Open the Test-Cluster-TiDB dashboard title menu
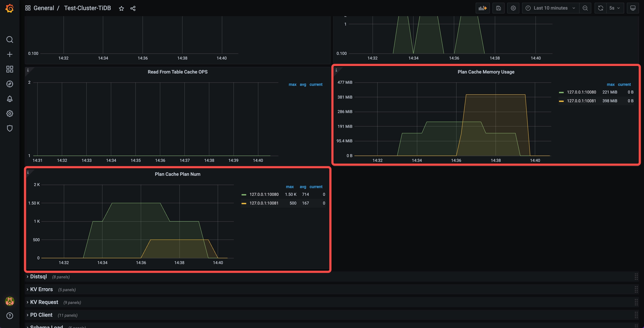Screen dimensions: 644x328 (x=88, y=8)
